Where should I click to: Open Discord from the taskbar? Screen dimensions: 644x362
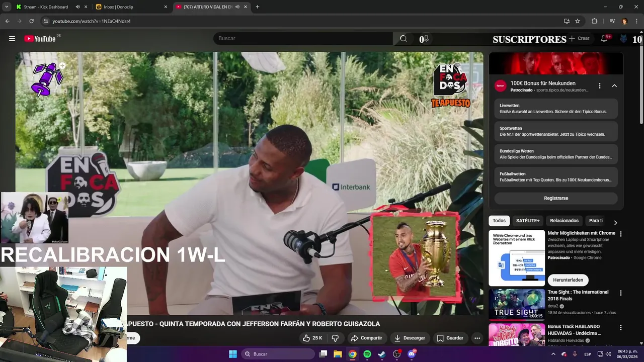click(412, 354)
